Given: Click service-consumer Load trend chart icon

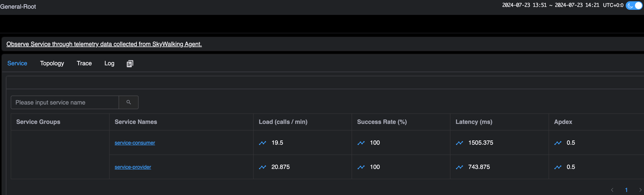Looking at the screenshot, I should click(262, 143).
